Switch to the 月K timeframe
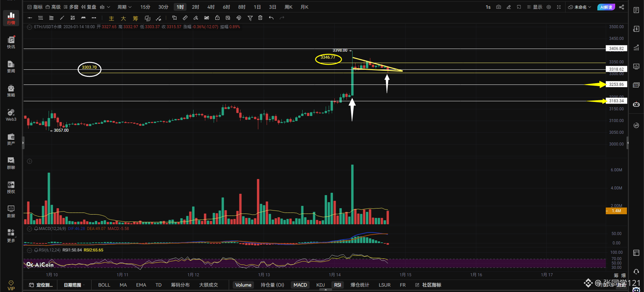 coord(305,7)
